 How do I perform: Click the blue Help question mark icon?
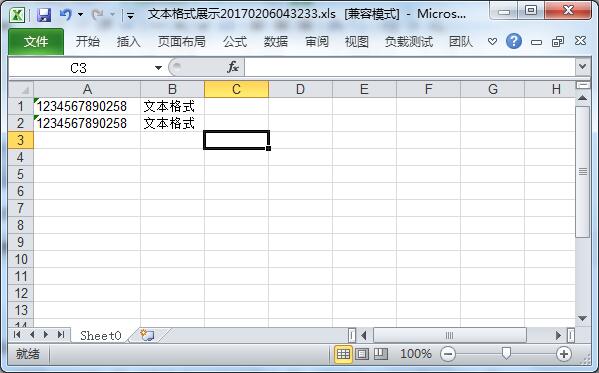[x=514, y=41]
